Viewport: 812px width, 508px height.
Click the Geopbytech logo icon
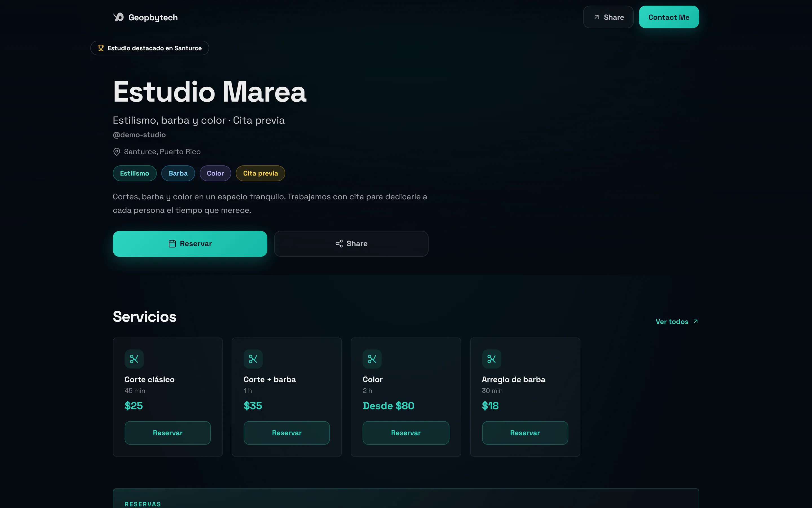click(x=118, y=17)
